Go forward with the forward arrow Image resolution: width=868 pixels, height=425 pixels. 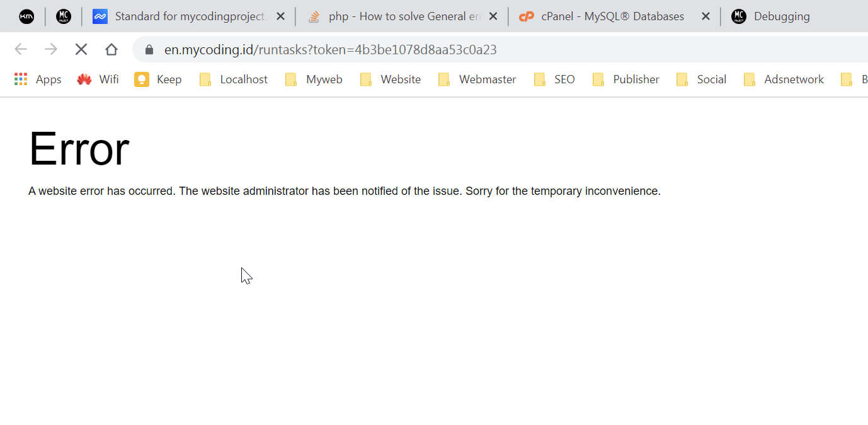tap(51, 49)
